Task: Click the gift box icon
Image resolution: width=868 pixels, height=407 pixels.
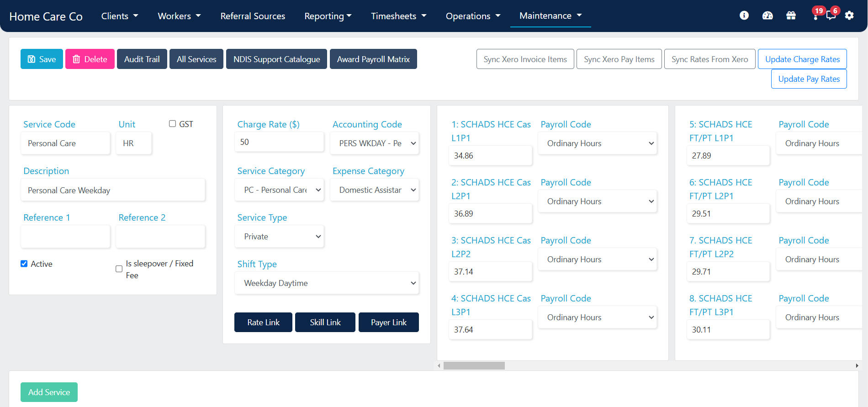Action: coord(791,16)
